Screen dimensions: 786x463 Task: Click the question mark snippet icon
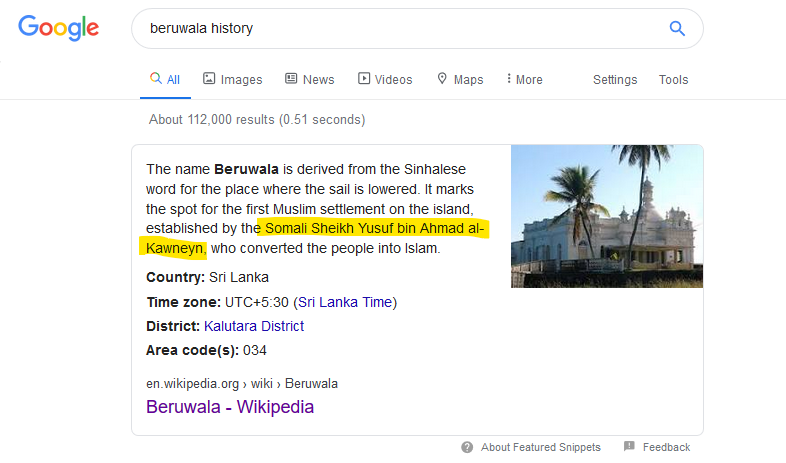click(x=467, y=447)
